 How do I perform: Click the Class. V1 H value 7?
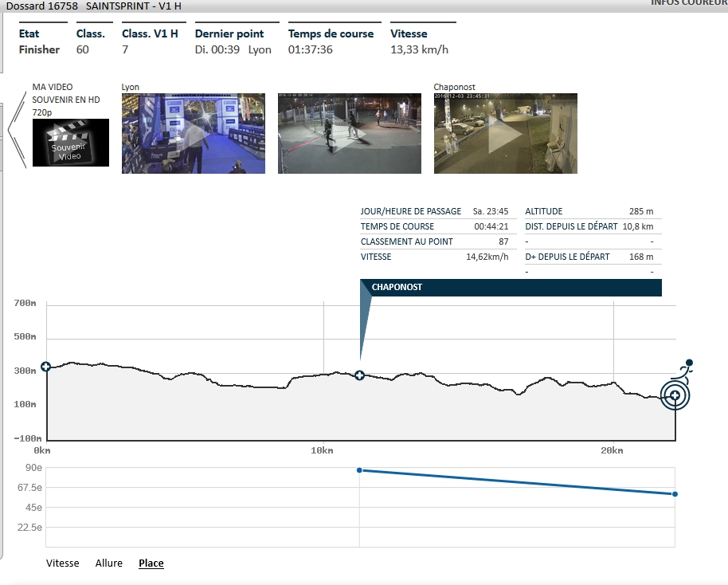pos(125,49)
